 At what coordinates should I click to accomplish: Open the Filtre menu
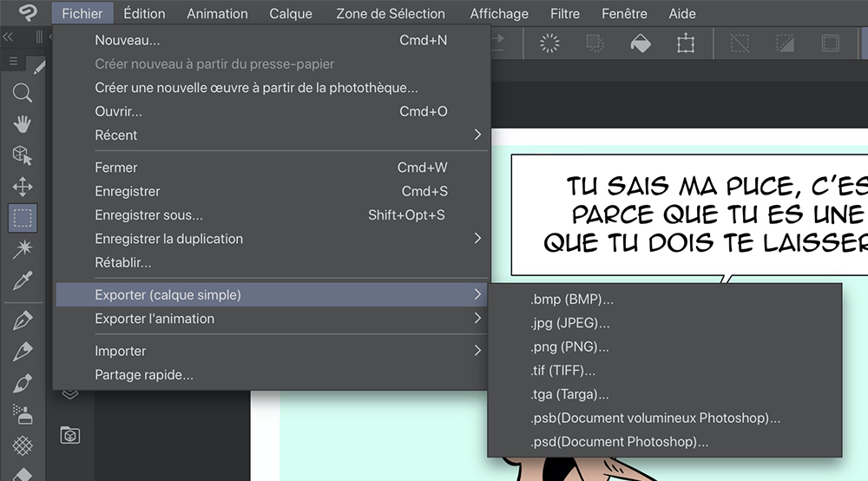[565, 14]
